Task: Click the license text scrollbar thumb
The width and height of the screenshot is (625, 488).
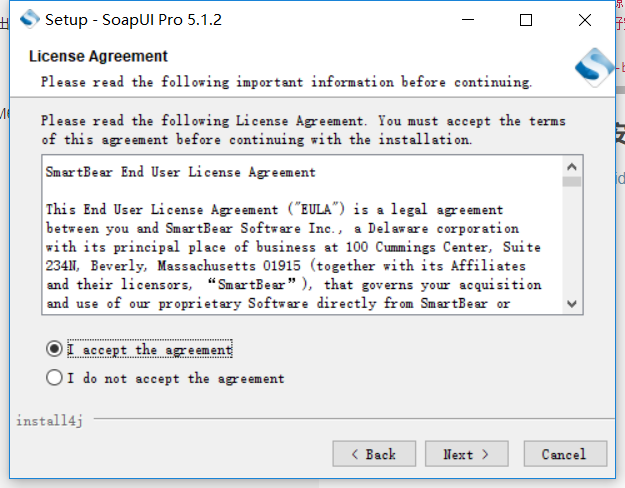Action: [x=572, y=183]
